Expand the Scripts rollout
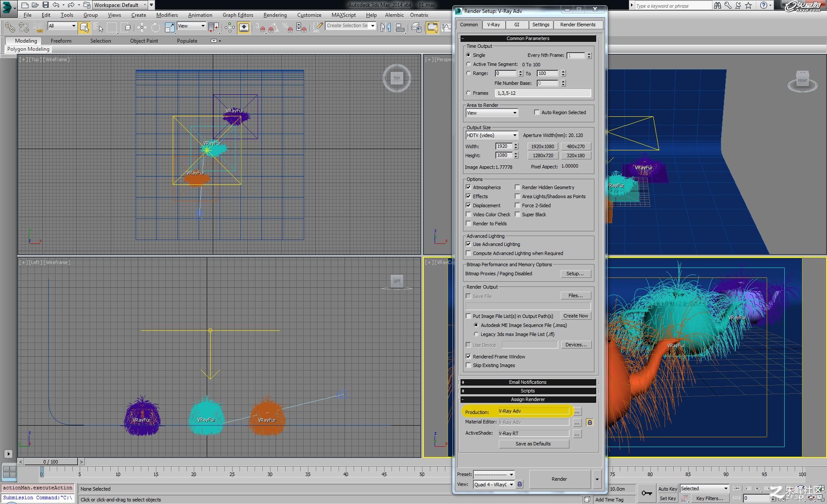The height and width of the screenshot is (504, 827). click(528, 391)
